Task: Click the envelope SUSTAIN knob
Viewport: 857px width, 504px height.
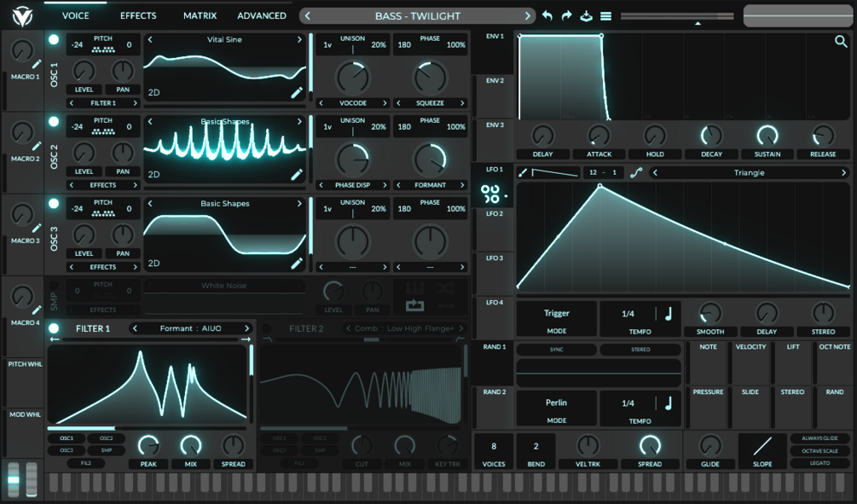Action: click(767, 136)
